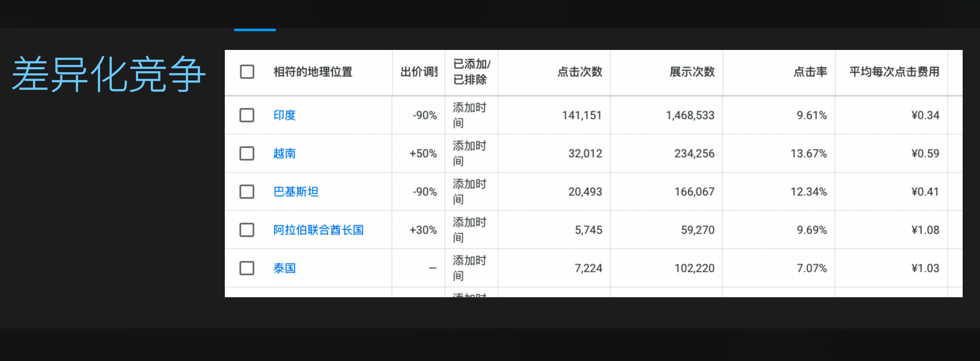Viewport: 980px width, 361px height.
Task: Click the 相符的地理位置 column header
Action: pyautogui.click(x=313, y=72)
